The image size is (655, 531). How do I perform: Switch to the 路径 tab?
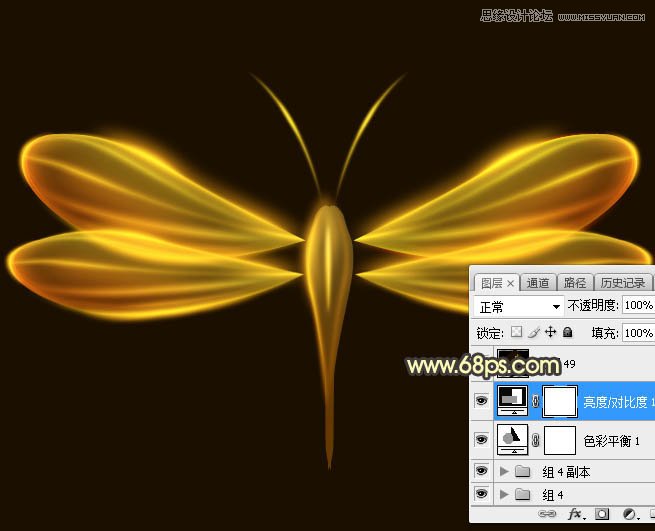point(575,283)
